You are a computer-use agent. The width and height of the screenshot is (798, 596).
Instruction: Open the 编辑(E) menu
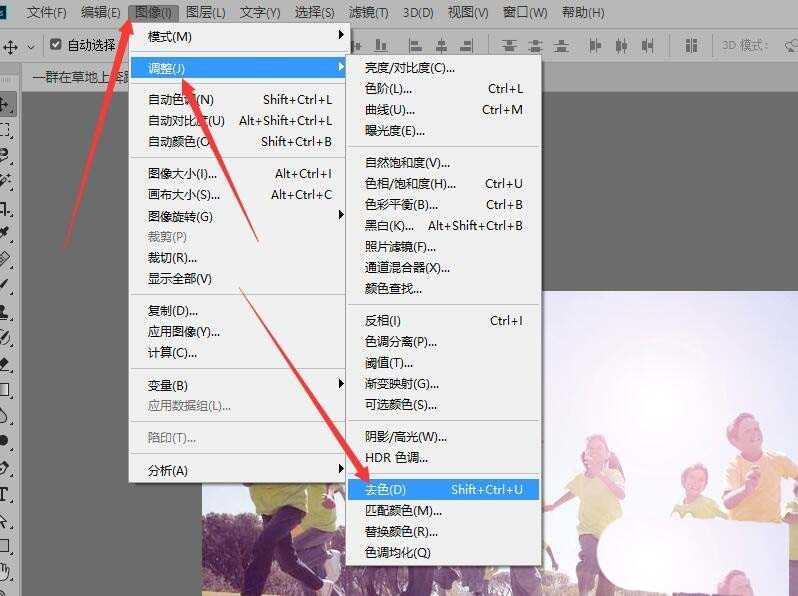(x=101, y=12)
